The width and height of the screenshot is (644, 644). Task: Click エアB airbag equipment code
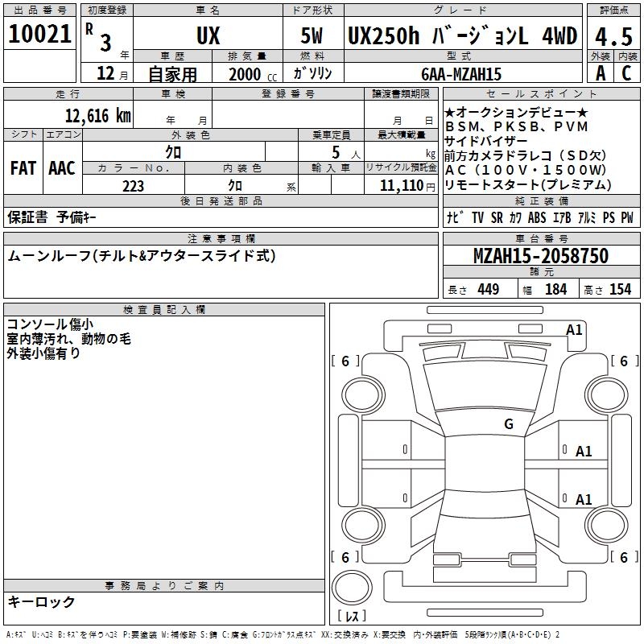pos(562,217)
